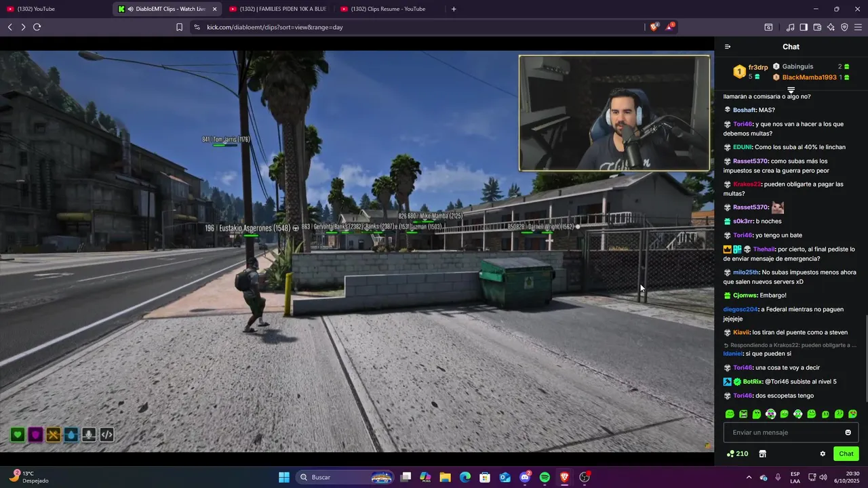Open the tab search icon in toolbar
The image size is (868, 488).
[x=768, y=27]
